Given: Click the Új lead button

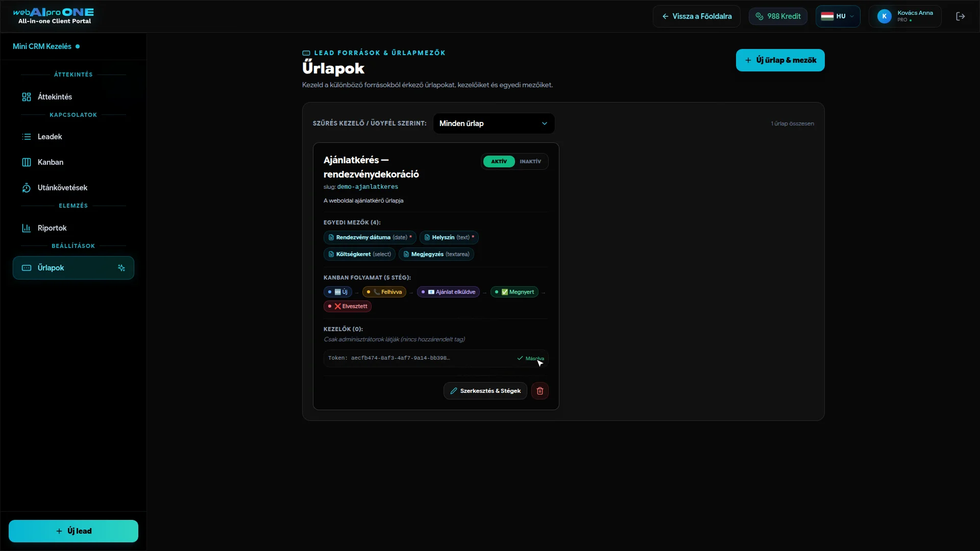Looking at the screenshot, I should 73,531.
